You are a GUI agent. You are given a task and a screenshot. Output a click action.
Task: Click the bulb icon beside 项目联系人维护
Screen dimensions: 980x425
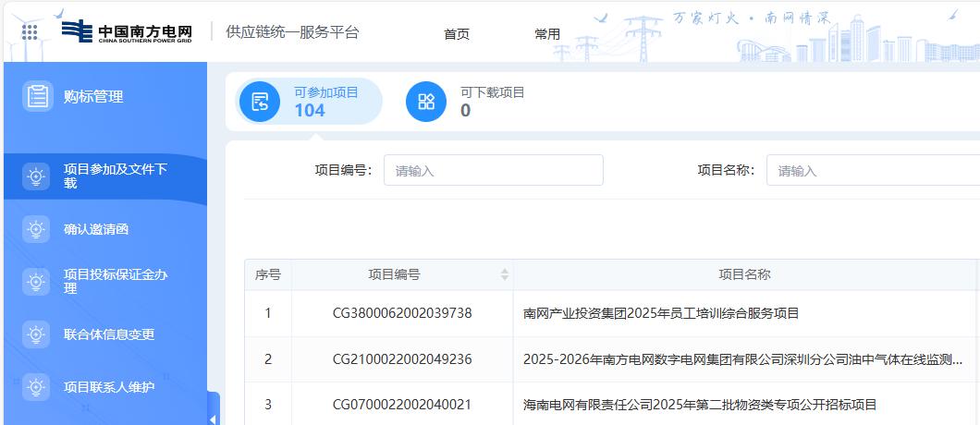pyautogui.click(x=36, y=387)
